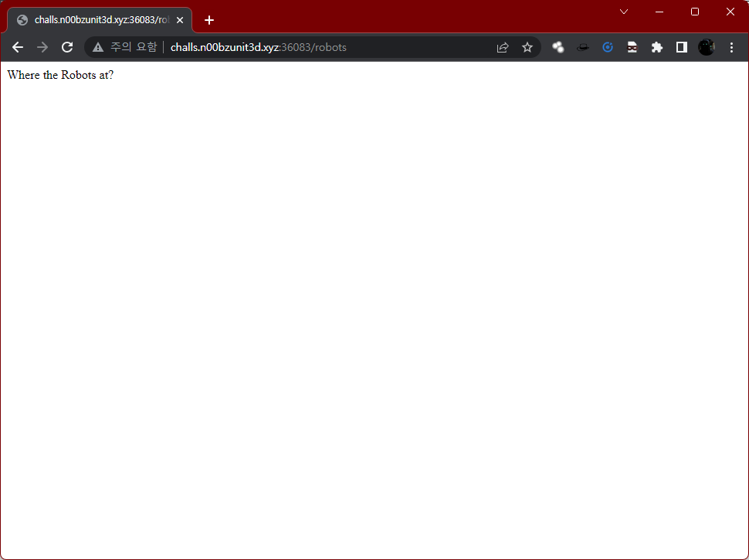Open a new tab with plus button
The height and width of the screenshot is (560, 749).
tap(209, 20)
